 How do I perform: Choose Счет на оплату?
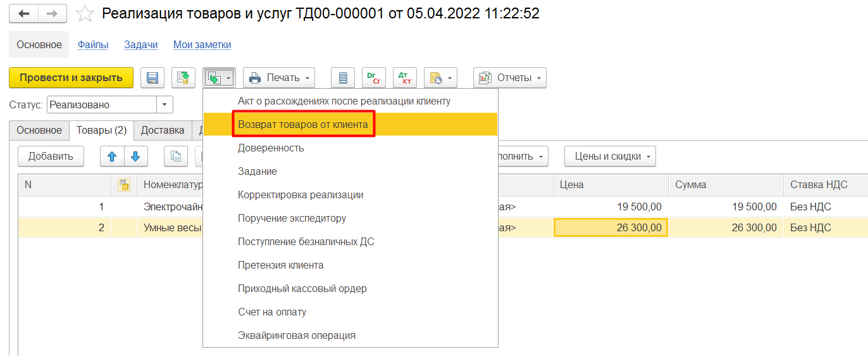tap(350, 312)
